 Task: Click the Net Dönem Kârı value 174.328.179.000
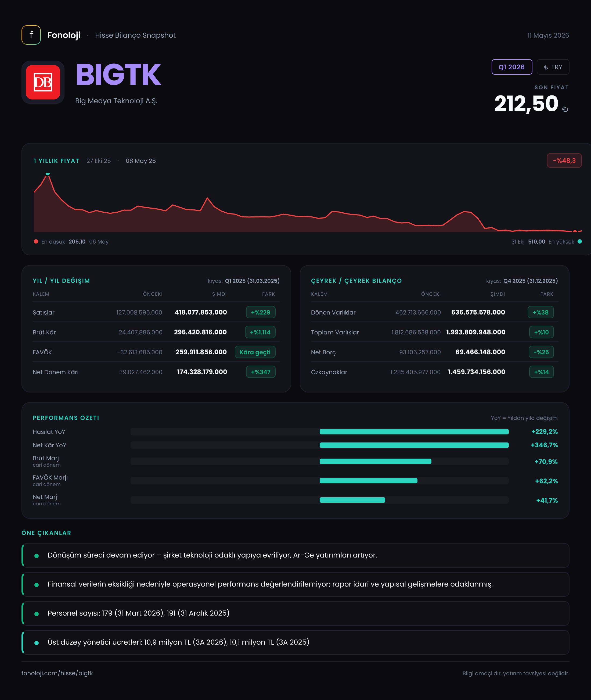(202, 372)
